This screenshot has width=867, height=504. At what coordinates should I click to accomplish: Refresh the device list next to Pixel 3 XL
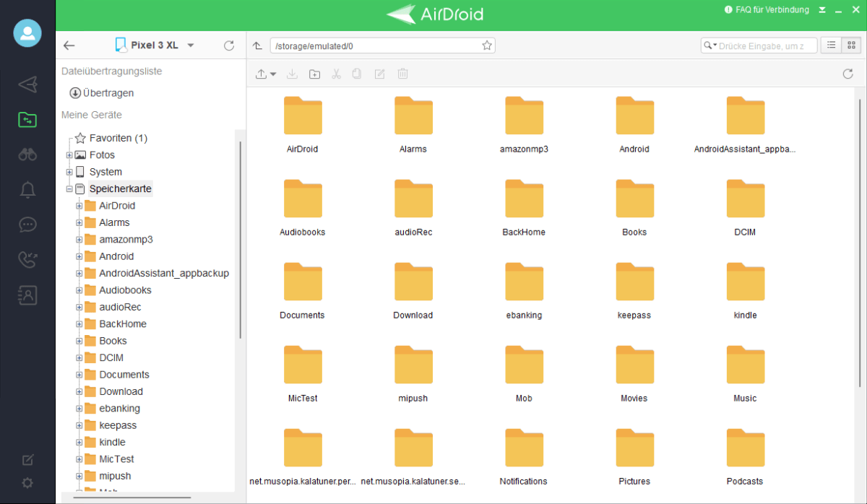tap(229, 45)
